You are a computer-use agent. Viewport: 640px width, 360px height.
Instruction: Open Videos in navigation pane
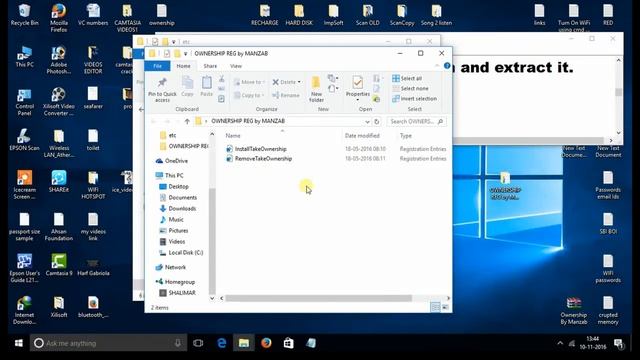coord(177,241)
